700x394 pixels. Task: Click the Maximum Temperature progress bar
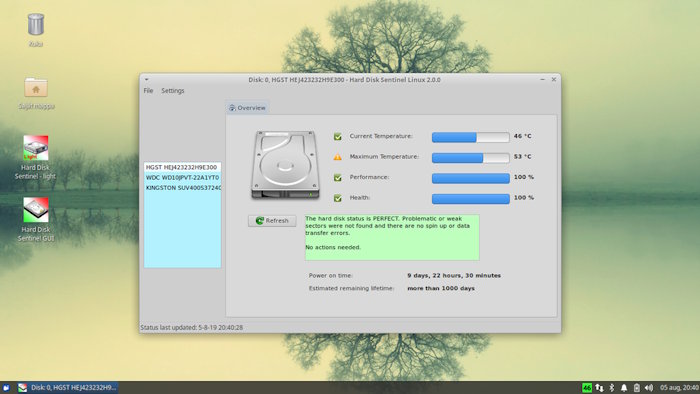[x=471, y=158]
